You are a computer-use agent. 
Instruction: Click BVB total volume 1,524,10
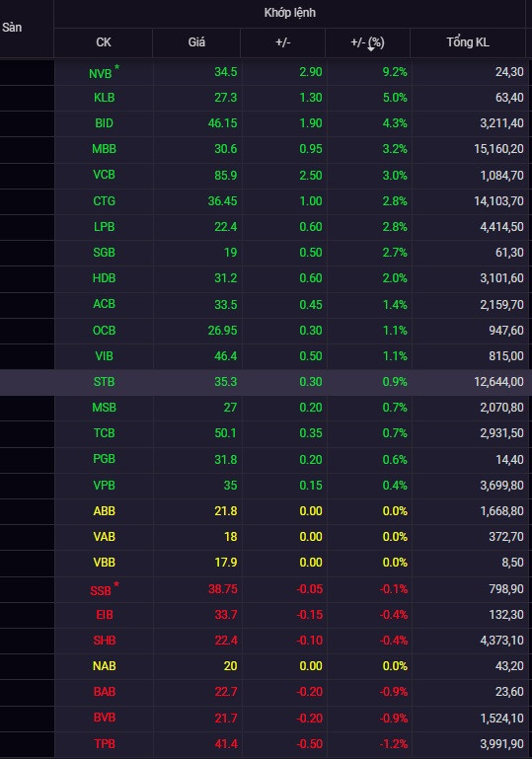[501, 718]
